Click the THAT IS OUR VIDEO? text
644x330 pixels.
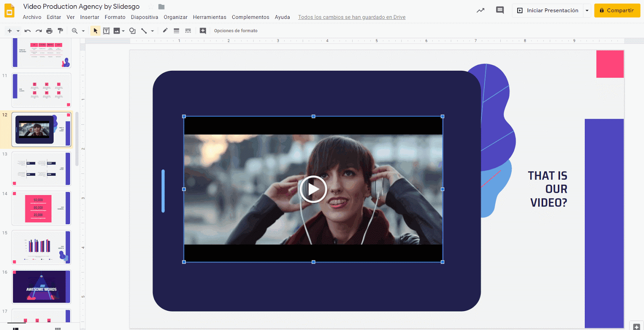coord(548,189)
